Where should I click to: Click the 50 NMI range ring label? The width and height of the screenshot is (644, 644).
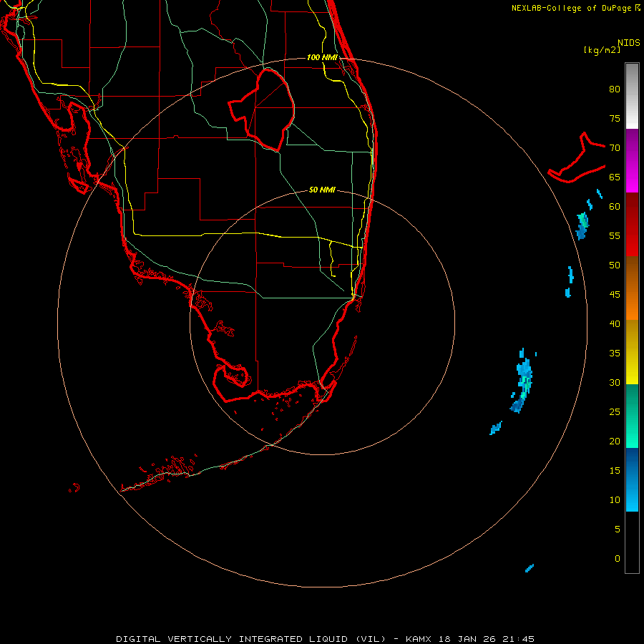click(322, 190)
